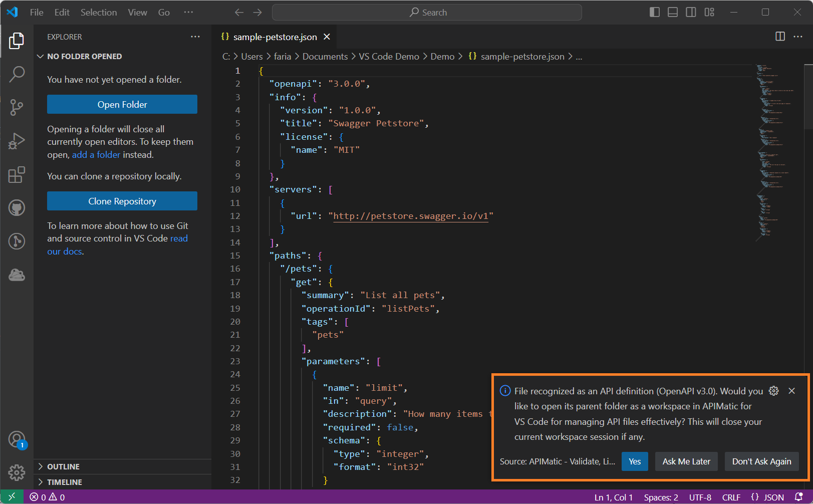Image resolution: width=813 pixels, height=504 pixels.
Task: Open the Git graph icon in activity bar
Action: tap(17, 241)
